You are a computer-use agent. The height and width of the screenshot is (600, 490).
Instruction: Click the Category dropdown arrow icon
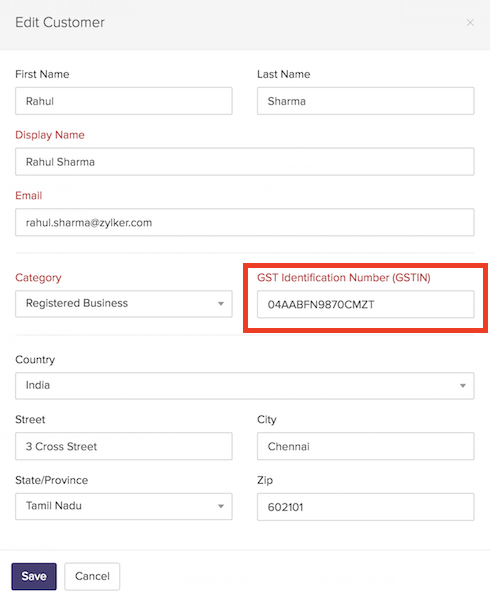coord(221,304)
